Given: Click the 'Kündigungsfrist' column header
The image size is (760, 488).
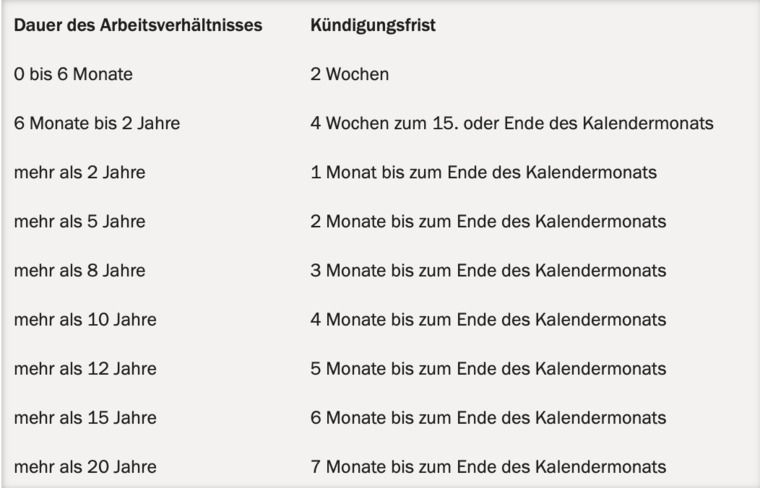Looking at the screenshot, I should click(x=373, y=25).
